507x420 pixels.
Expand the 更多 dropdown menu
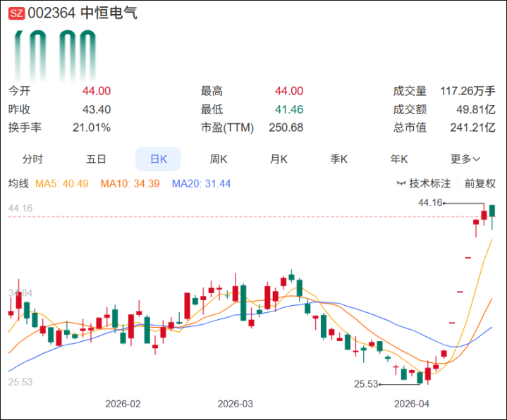pyautogui.click(x=465, y=159)
